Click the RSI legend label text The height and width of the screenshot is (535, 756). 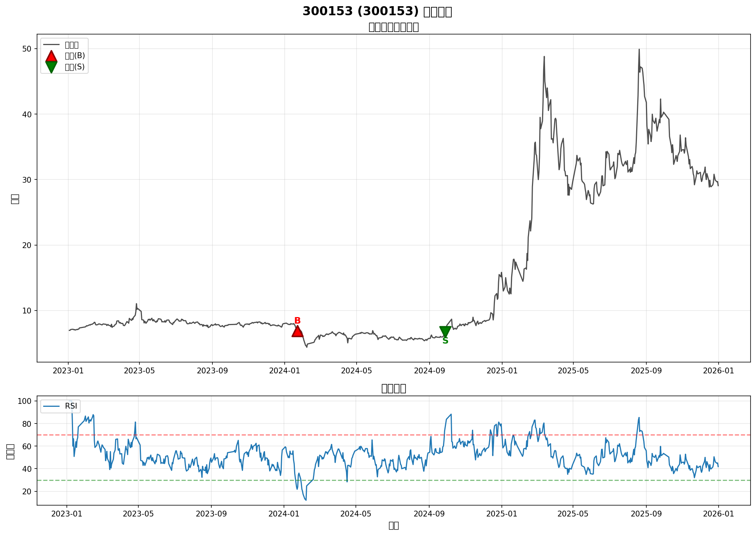pyautogui.click(x=71, y=406)
